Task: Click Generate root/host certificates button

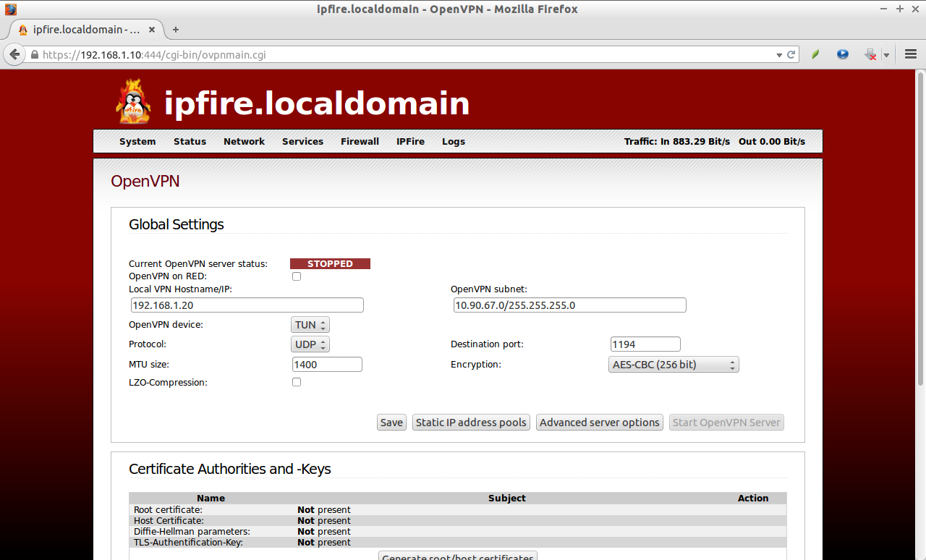Action: coord(457,556)
